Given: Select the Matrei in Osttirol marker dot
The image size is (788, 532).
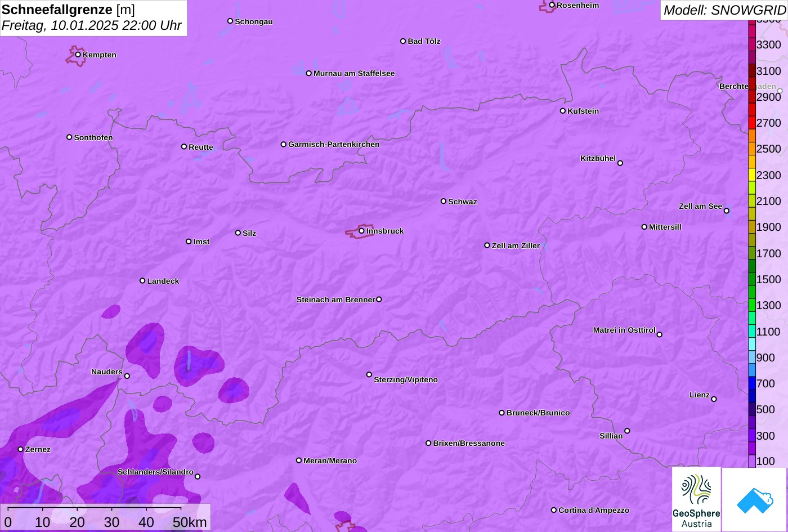Looking at the screenshot, I should pyautogui.click(x=660, y=334).
